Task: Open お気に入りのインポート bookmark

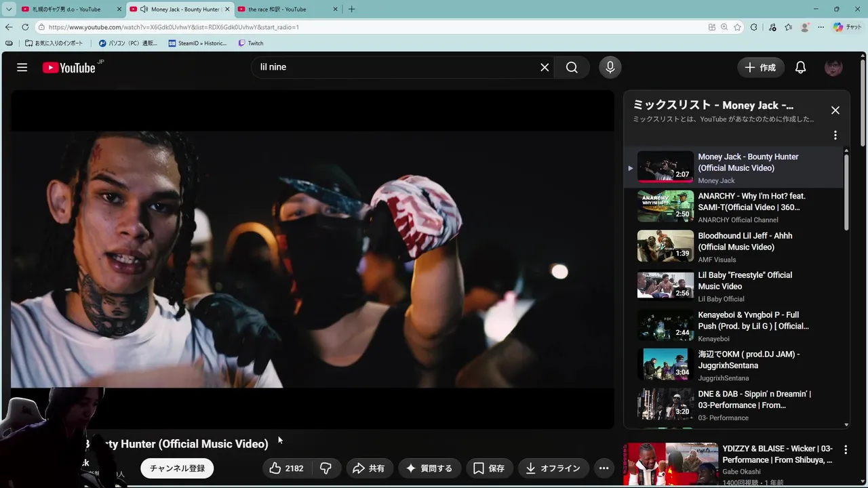Action: point(54,43)
